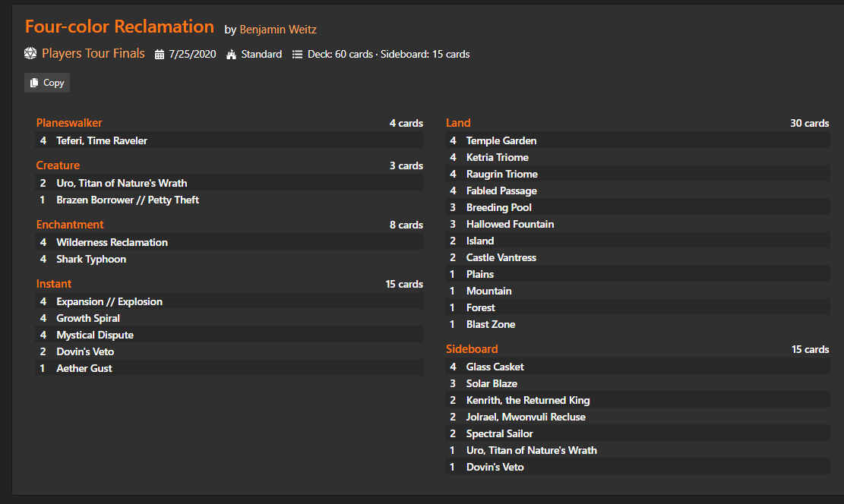The width and height of the screenshot is (844, 504).
Task: Open Dovin's Veto in the Sideboard list
Action: click(495, 466)
